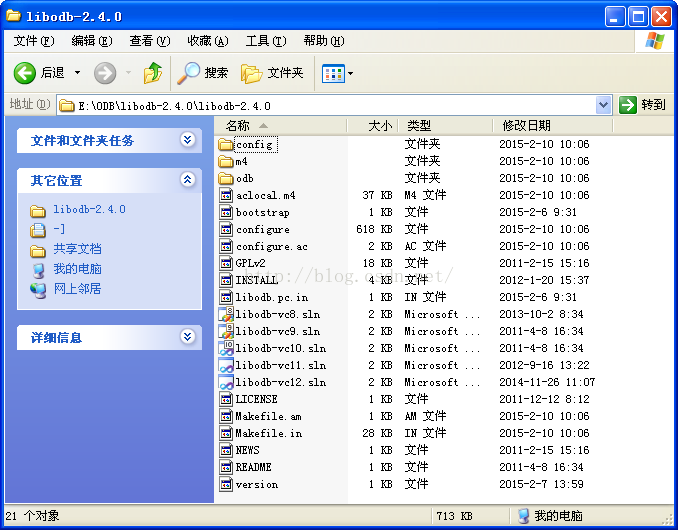Open the 收藏(A) menu
Screen dimensions: 678x530
tap(208, 41)
